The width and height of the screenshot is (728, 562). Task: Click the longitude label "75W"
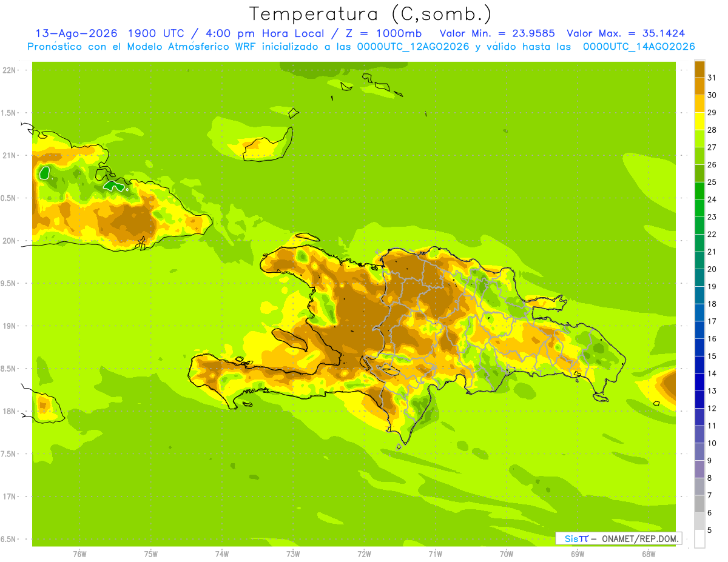click(151, 554)
